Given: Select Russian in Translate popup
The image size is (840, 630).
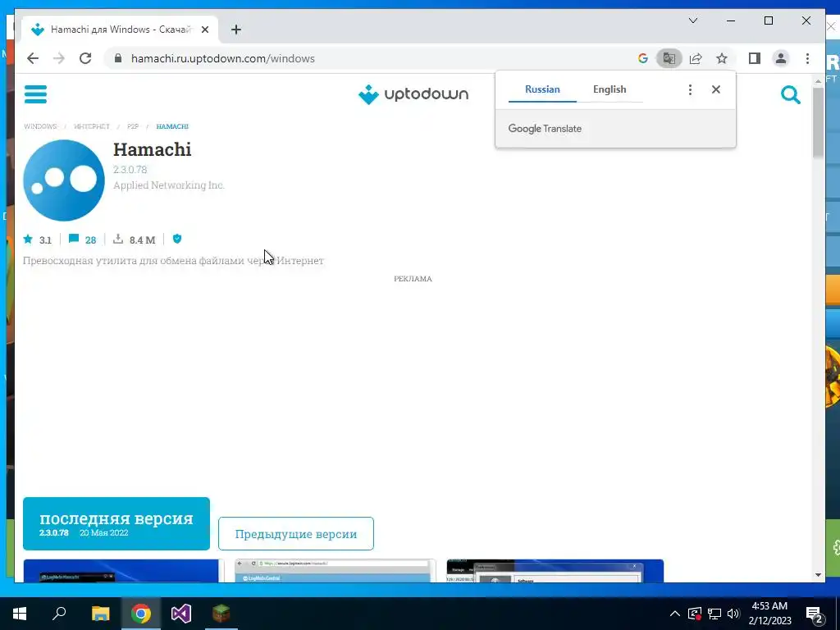Looking at the screenshot, I should [542, 89].
